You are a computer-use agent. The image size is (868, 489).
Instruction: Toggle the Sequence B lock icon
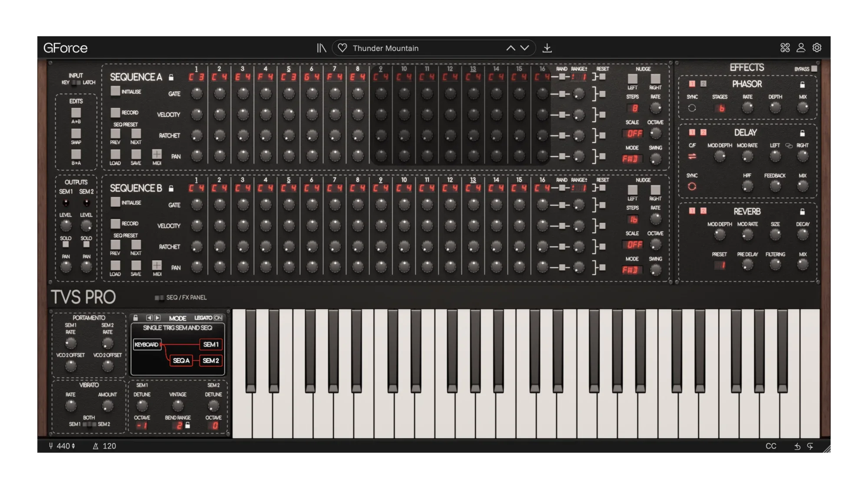tap(171, 188)
